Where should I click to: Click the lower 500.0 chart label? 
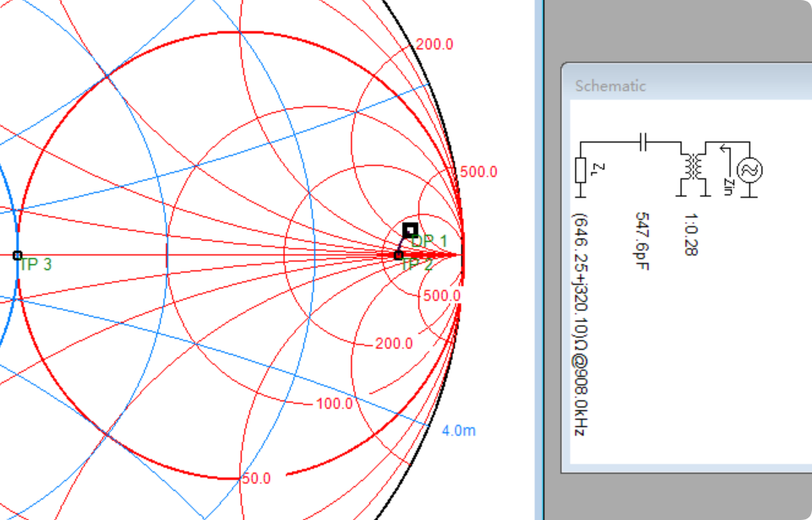click(441, 295)
